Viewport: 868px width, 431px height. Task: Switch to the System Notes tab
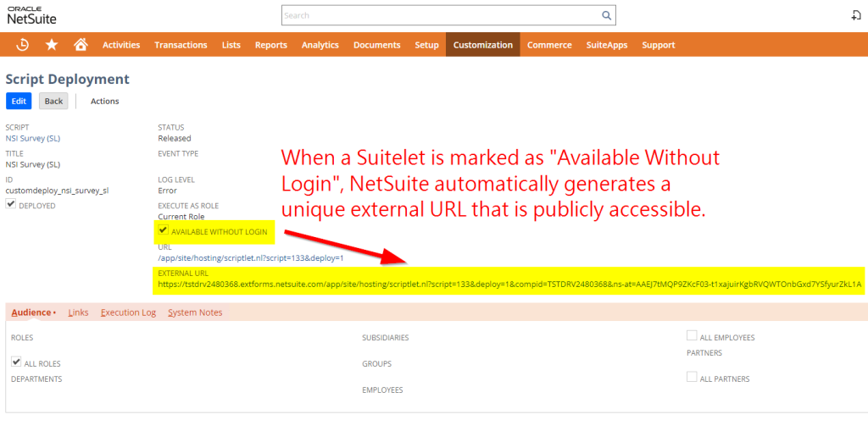pos(196,312)
